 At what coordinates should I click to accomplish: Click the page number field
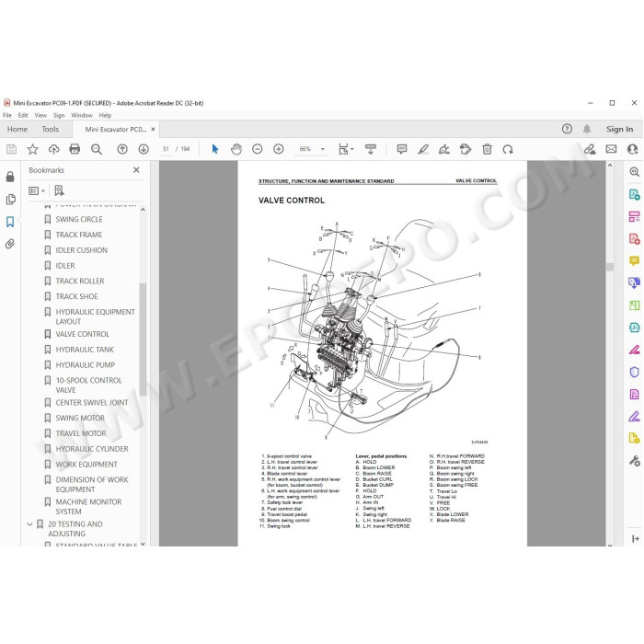[166, 149]
